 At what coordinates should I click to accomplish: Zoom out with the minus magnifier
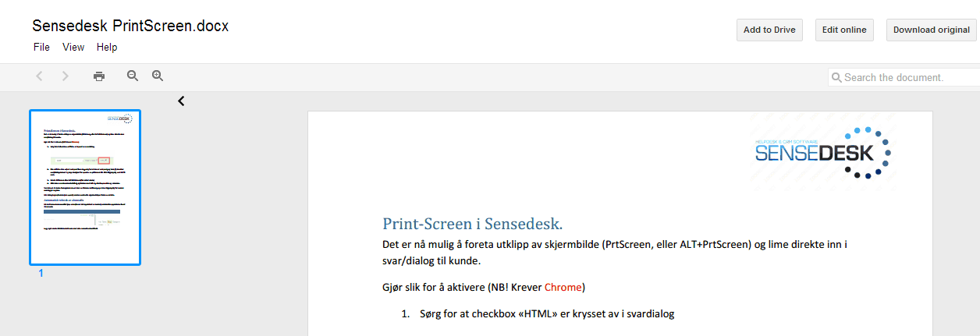click(x=133, y=76)
